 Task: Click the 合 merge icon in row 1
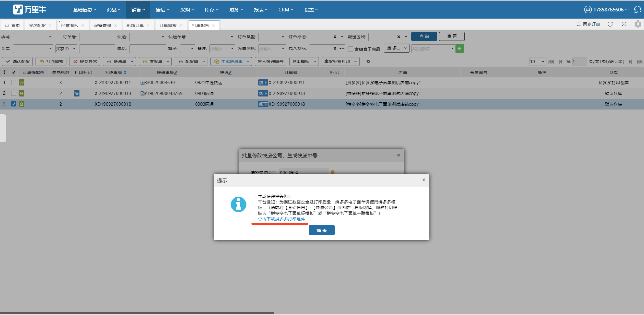(x=22, y=83)
